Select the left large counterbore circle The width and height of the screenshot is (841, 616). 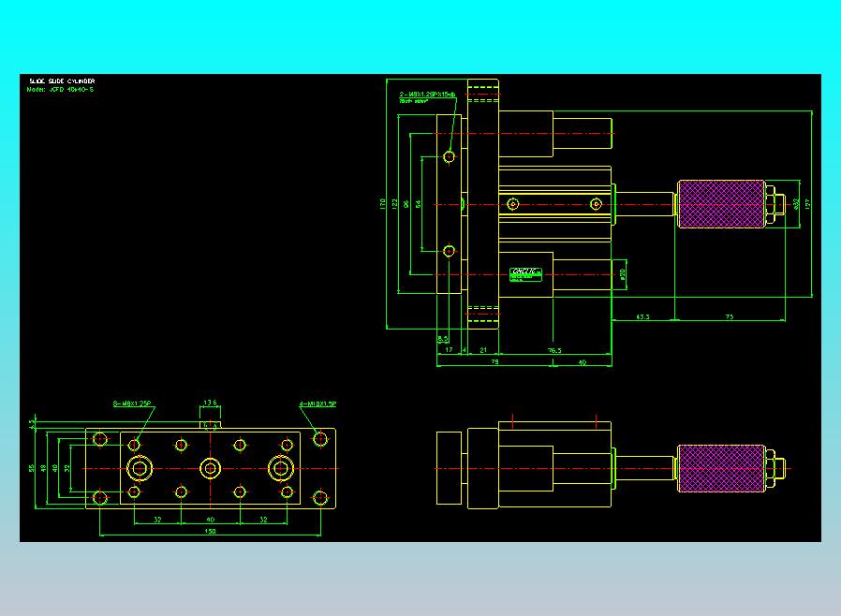coord(140,469)
